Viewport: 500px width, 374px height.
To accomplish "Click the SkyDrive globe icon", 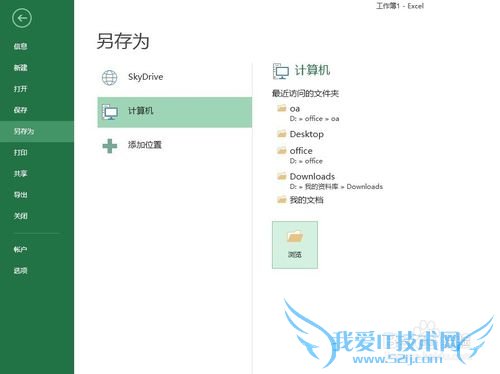I will tap(110, 78).
